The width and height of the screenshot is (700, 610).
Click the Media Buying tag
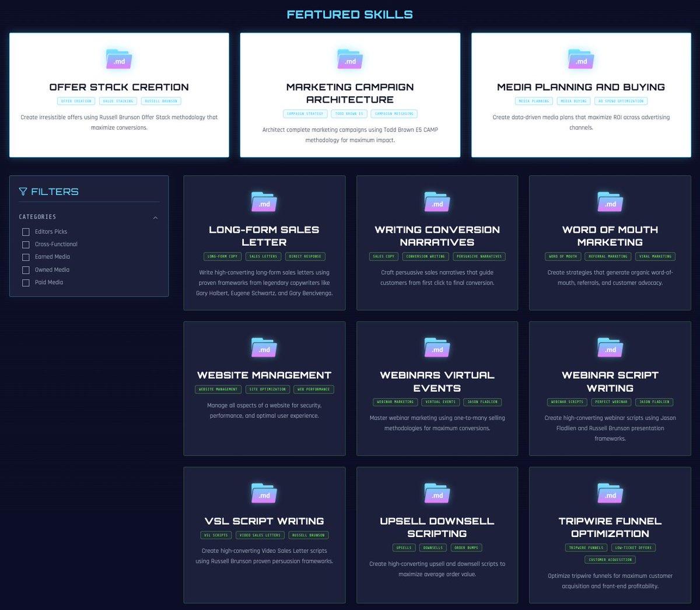[574, 101]
